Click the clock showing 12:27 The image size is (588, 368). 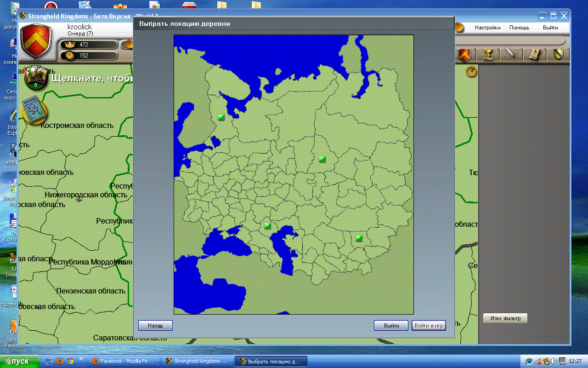tap(575, 361)
